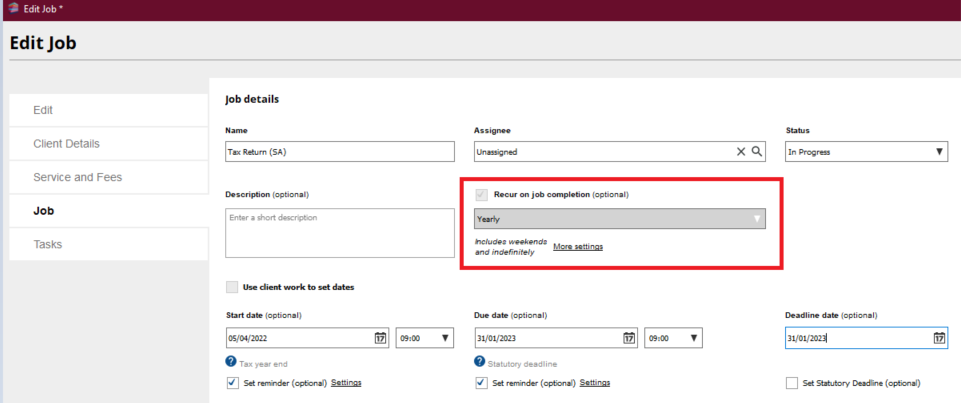This screenshot has width=961, height=403.
Task: Open the Yearly recurrence dropdown
Action: tap(620, 218)
